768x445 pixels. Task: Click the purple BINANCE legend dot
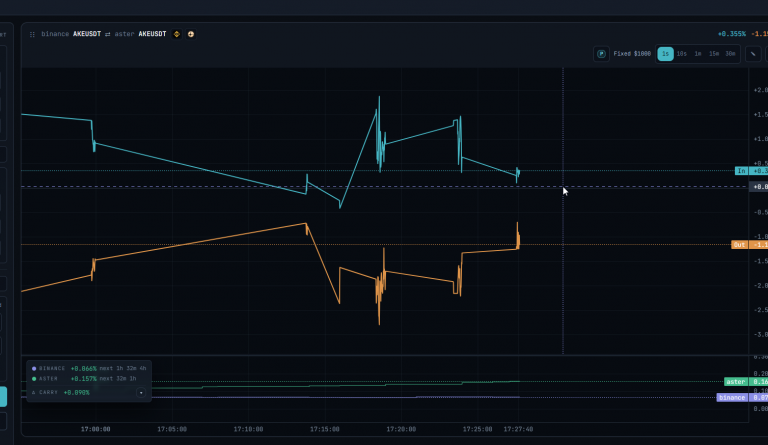click(34, 369)
